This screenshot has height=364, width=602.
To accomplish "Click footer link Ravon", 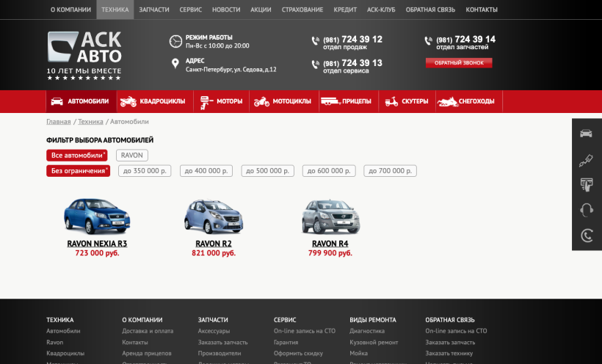I will 55,342.
